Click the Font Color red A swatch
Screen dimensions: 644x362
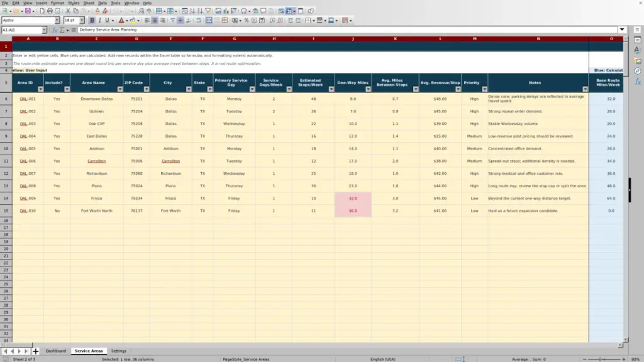coord(121,20)
